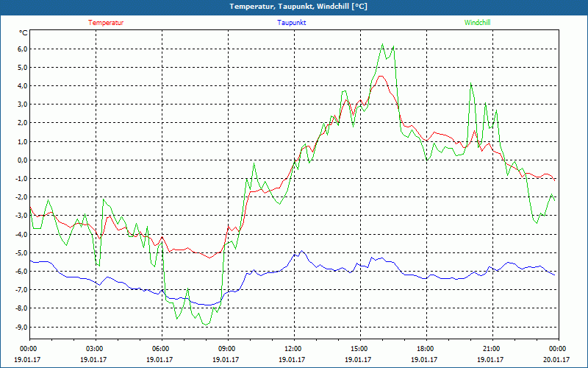Click the 12:00 time label on x-axis

click(x=295, y=349)
